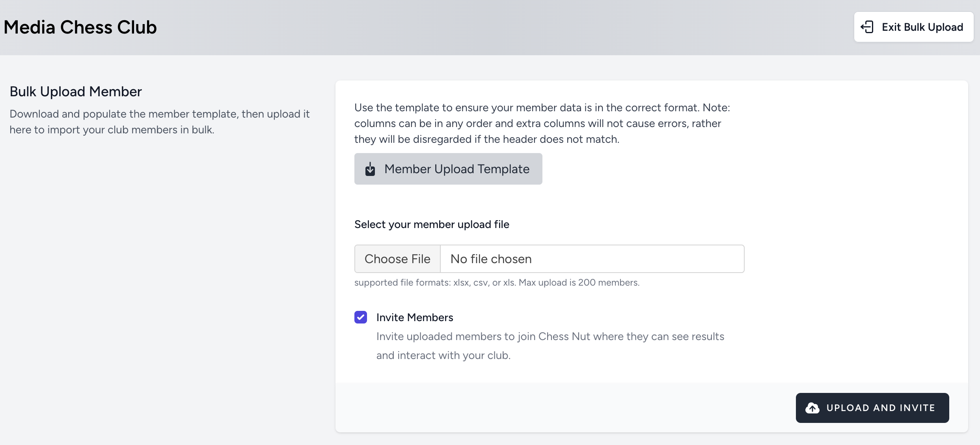
Task: Click the download icon on Member Upload Template
Action: pyautogui.click(x=370, y=169)
